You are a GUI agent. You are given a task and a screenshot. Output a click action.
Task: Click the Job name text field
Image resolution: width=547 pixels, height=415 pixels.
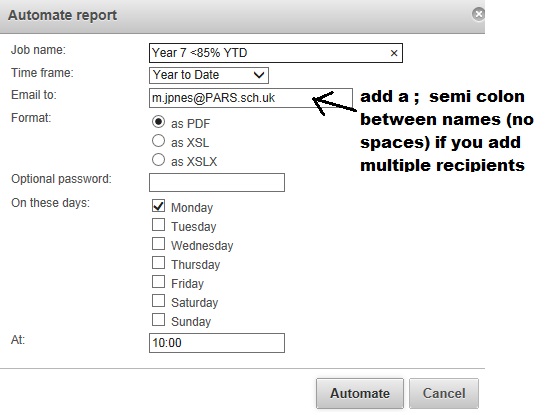point(276,53)
